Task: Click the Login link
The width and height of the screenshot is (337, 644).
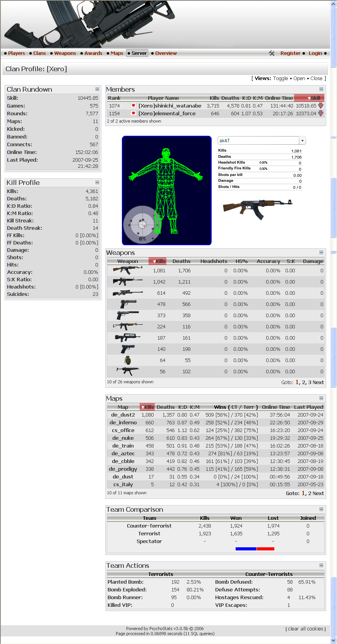Action: click(315, 53)
